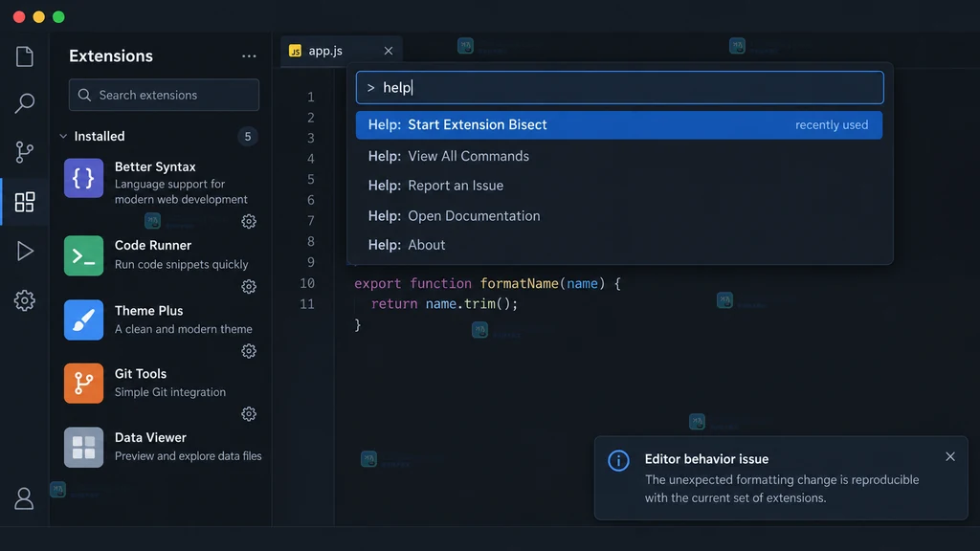The height and width of the screenshot is (551, 980).
Task: Open the Run and Debug play icon
Action: click(x=24, y=252)
